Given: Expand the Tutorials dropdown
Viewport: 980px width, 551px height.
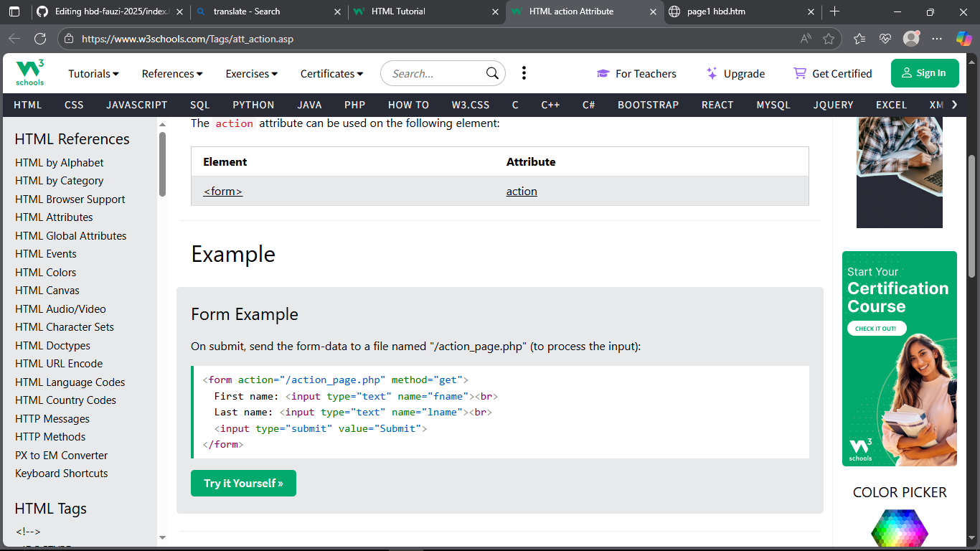Looking at the screenshot, I should pos(93,74).
